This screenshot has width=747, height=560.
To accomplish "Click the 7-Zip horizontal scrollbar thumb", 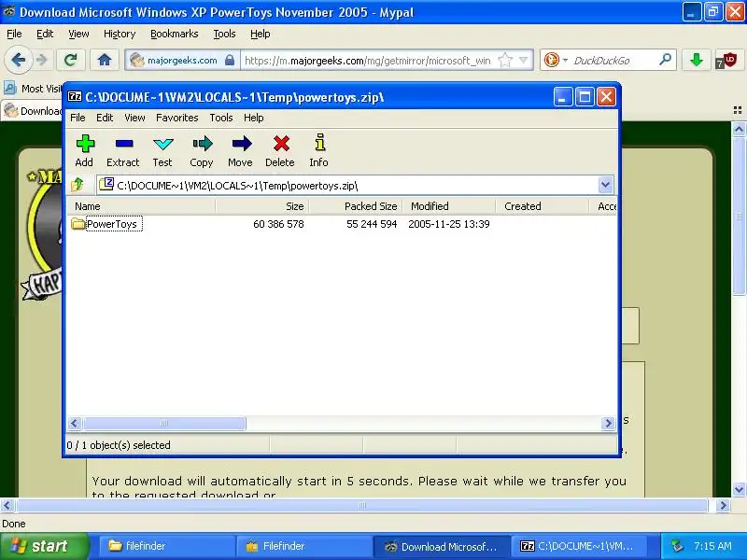I will coord(164,423).
